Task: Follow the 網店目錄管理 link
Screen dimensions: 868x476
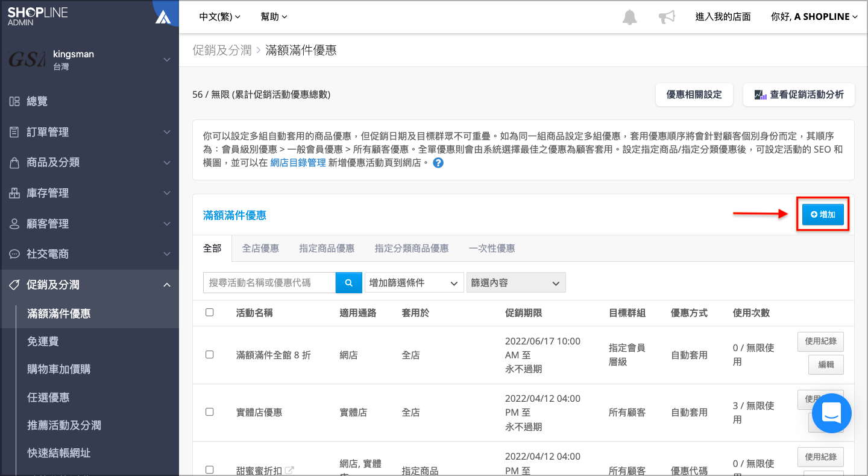Action: click(298, 162)
